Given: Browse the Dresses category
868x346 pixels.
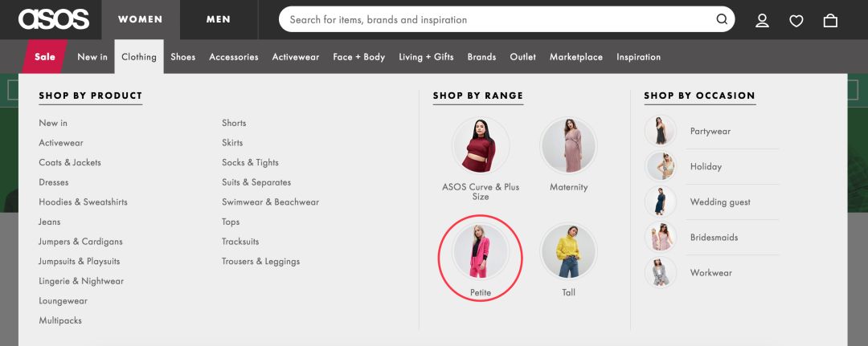Looking at the screenshot, I should [54, 182].
